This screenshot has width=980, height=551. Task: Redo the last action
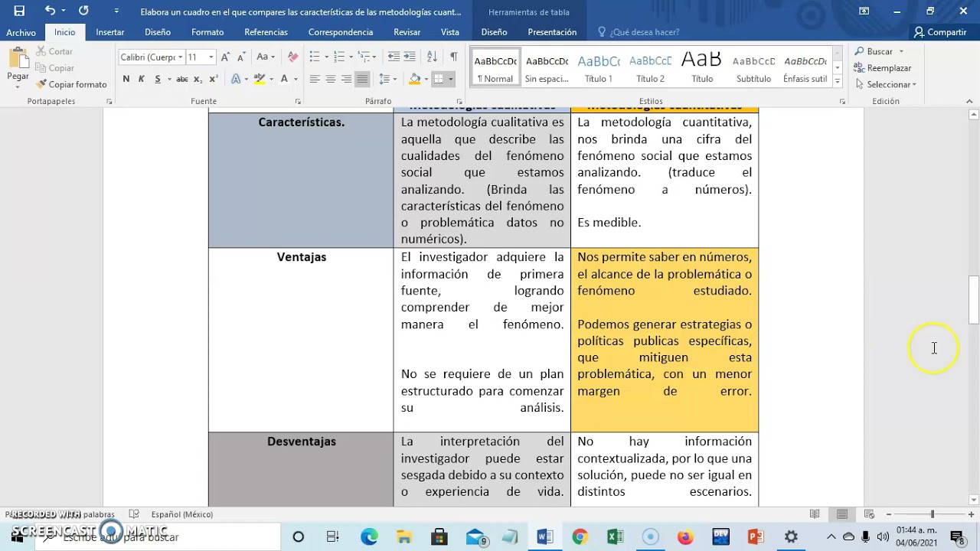click(83, 11)
